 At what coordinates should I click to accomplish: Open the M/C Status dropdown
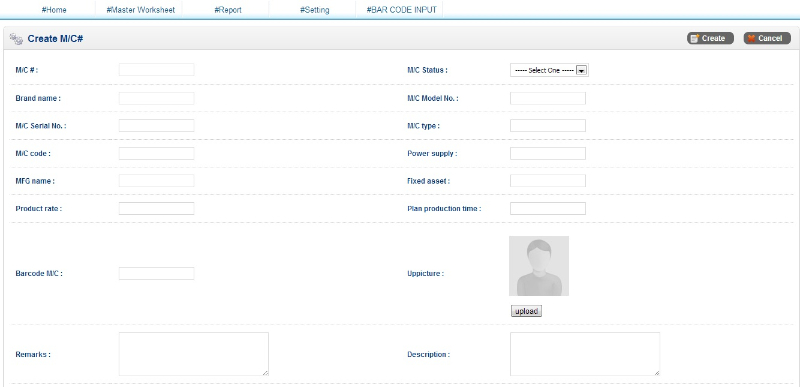[x=549, y=70]
